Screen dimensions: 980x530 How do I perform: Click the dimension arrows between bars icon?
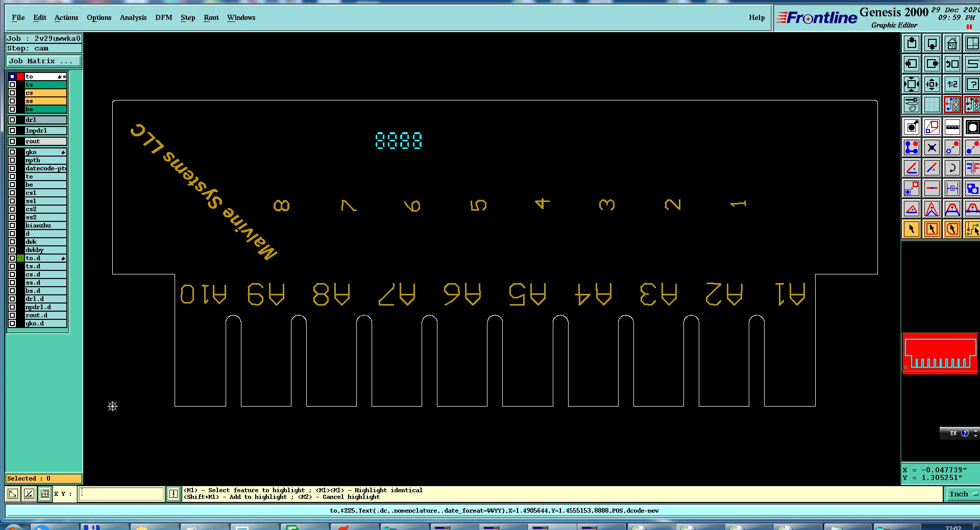click(952, 188)
